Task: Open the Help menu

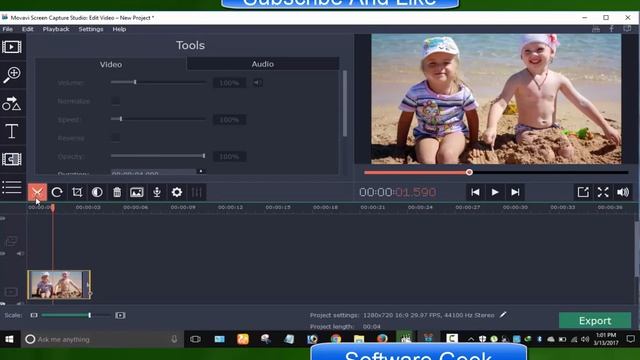Action: (119, 29)
